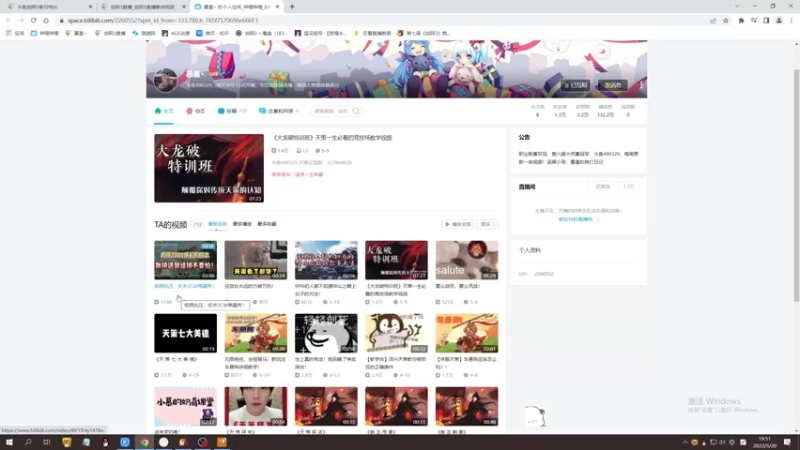Sort videos by 最多收藏

click(267, 224)
